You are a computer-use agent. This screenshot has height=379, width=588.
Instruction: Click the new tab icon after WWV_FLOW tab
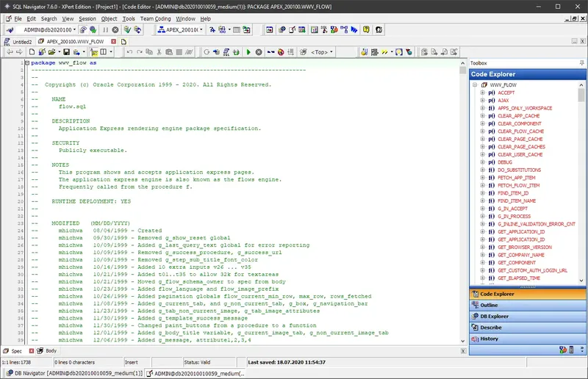(123, 42)
